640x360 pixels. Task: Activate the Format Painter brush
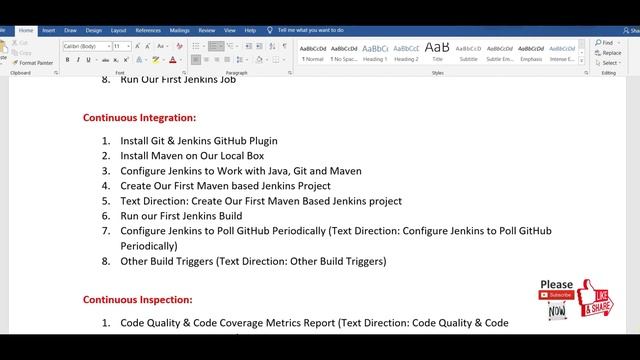[33, 63]
